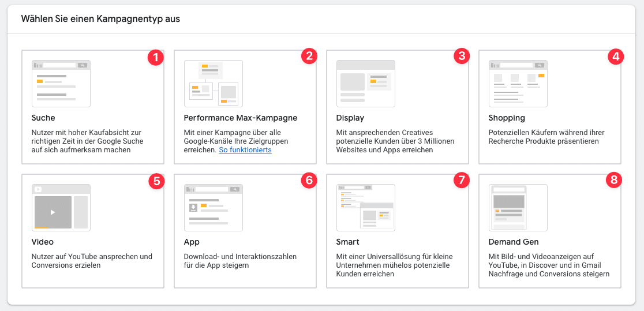Click the 'Suche' card title
Viewport: 644px width, 311px height.
click(x=43, y=118)
